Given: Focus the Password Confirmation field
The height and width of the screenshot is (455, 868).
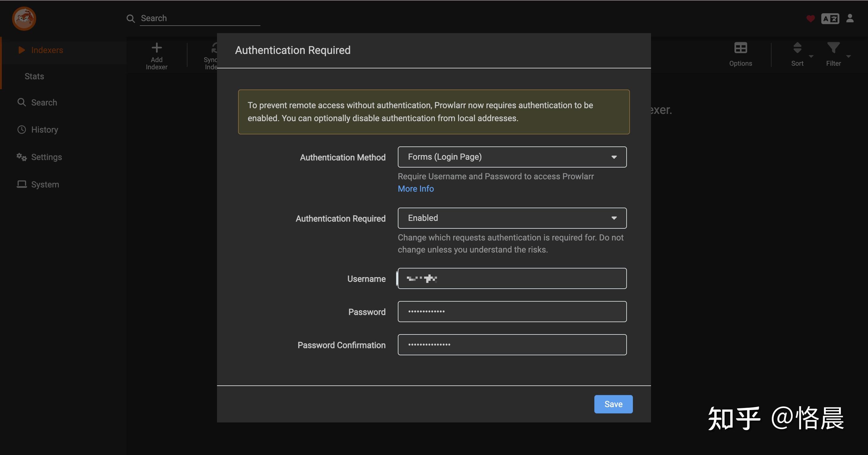Looking at the screenshot, I should coord(512,344).
